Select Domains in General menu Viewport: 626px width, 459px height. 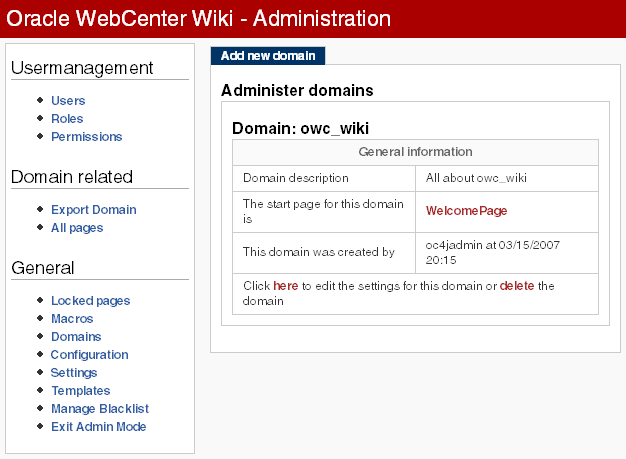76,336
